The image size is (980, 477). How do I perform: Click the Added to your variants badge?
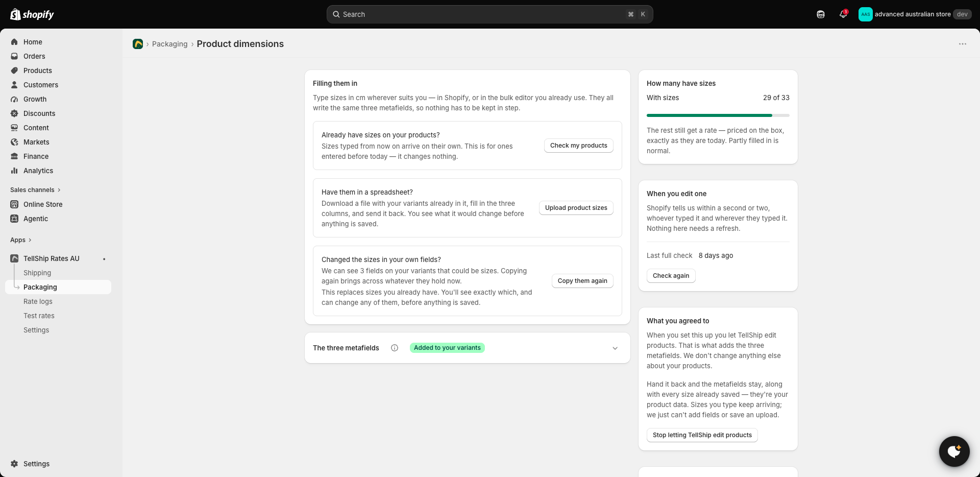pyautogui.click(x=447, y=348)
